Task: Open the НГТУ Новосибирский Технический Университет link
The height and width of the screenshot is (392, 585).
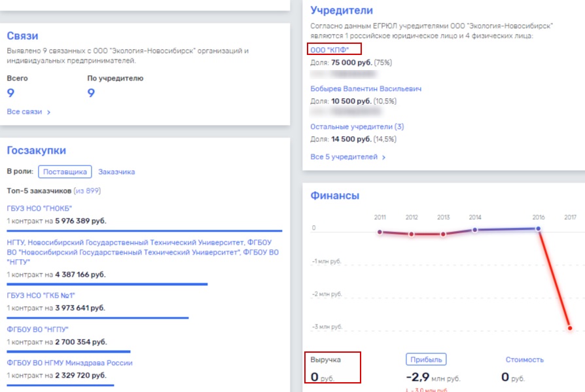Action: tap(143, 252)
